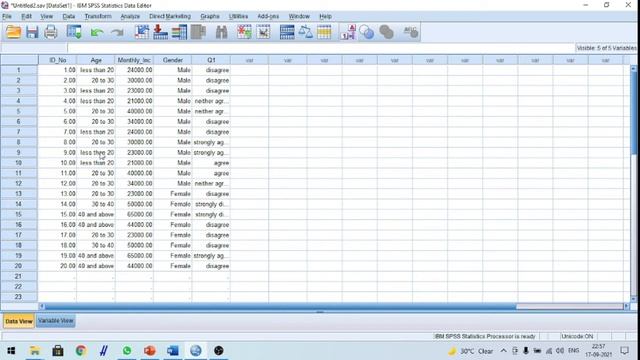
Task: Click the Select cases icon
Action: click(324, 32)
